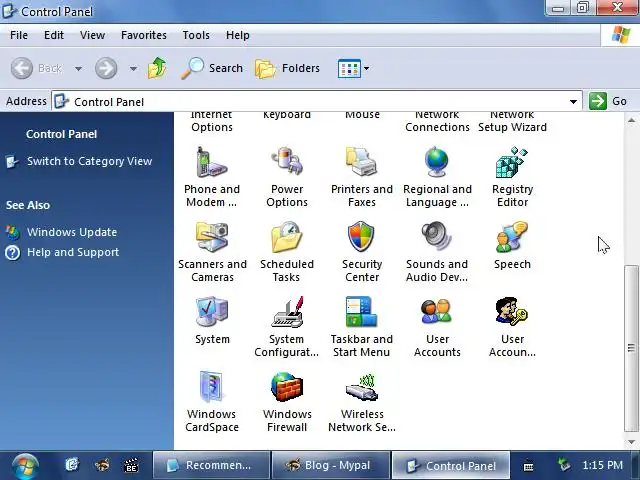Click the Back navigation arrow

(22, 68)
